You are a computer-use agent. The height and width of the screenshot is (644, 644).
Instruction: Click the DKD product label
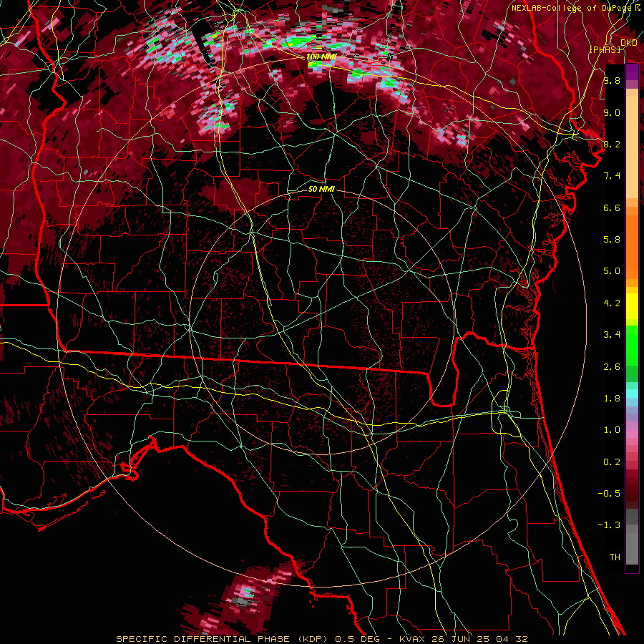(x=628, y=43)
